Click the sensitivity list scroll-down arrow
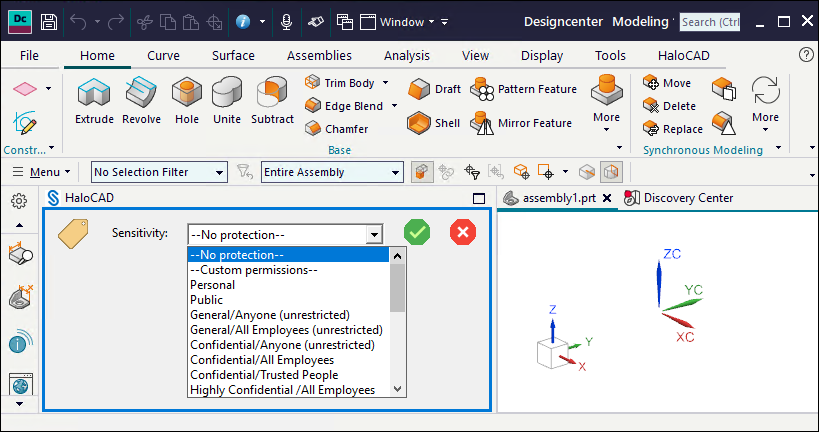819x432 pixels. pyautogui.click(x=397, y=389)
